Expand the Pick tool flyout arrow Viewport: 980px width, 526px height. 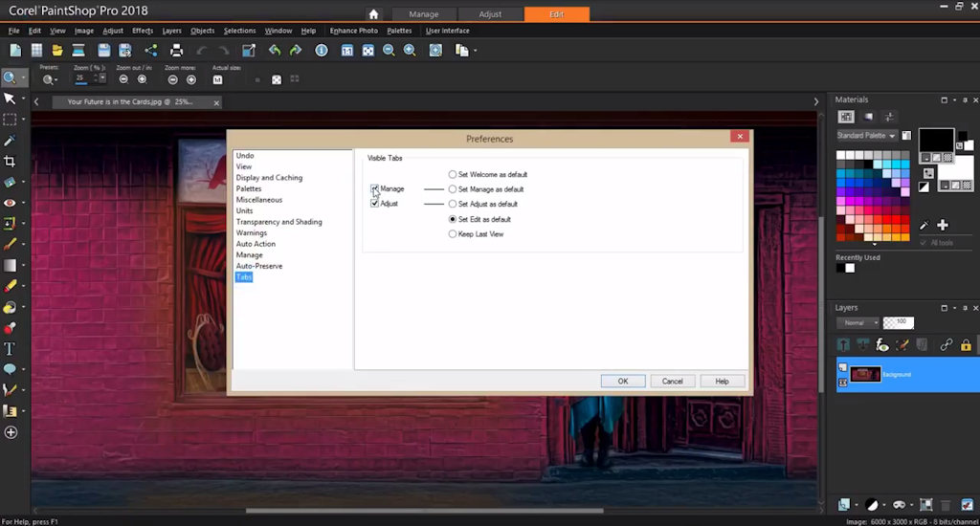pos(24,99)
